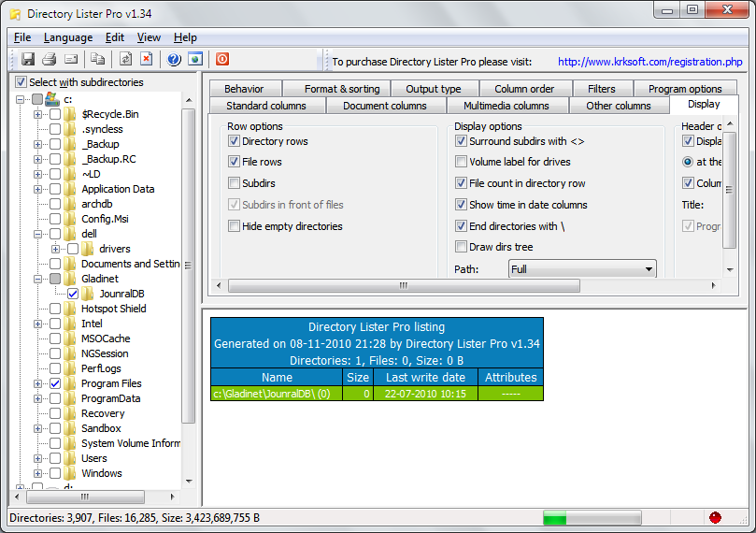Open the File menu
The image size is (756, 533).
22,37
